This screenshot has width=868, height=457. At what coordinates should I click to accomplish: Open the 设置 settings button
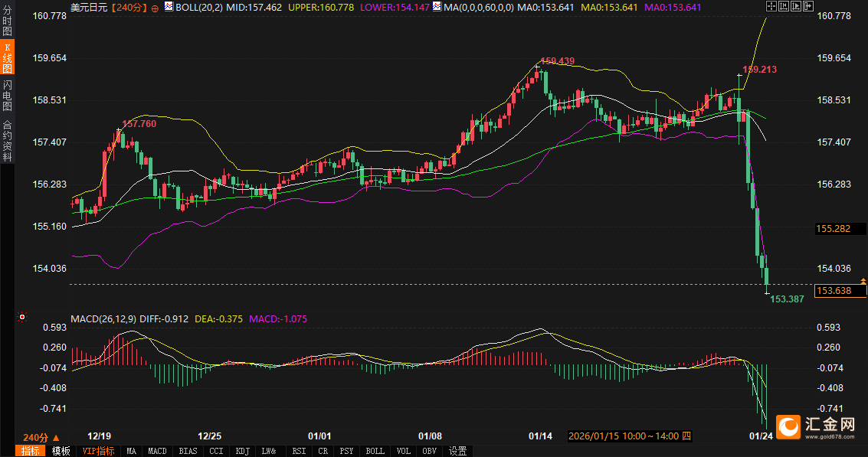pos(457,451)
